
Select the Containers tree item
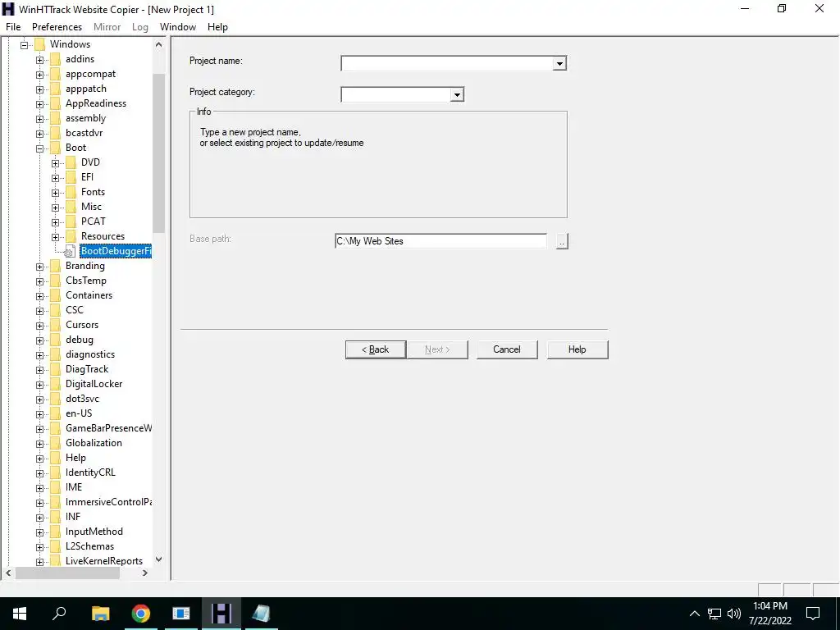tap(89, 295)
